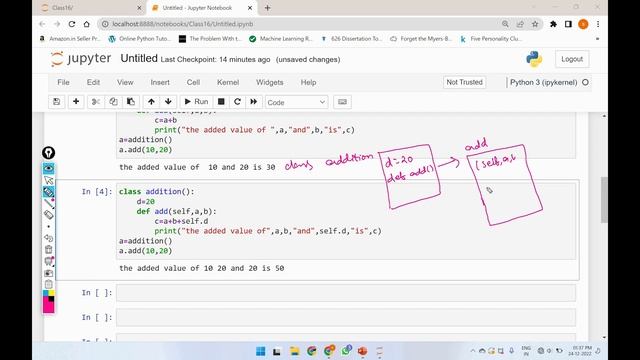Open the Epic Pen logo menu

(x=49, y=153)
